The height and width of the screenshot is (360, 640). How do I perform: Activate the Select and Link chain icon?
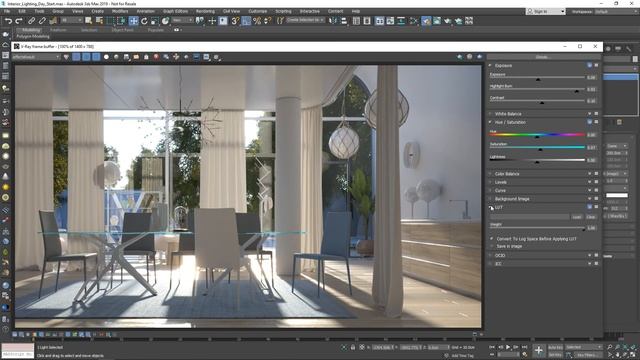click(31, 21)
